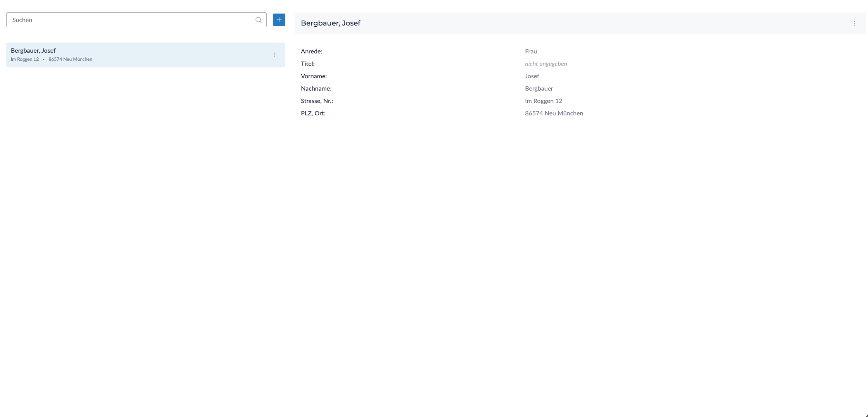Click the Strasse, Nr. label
The width and height of the screenshot is (868, 417).
pos(317,101)
